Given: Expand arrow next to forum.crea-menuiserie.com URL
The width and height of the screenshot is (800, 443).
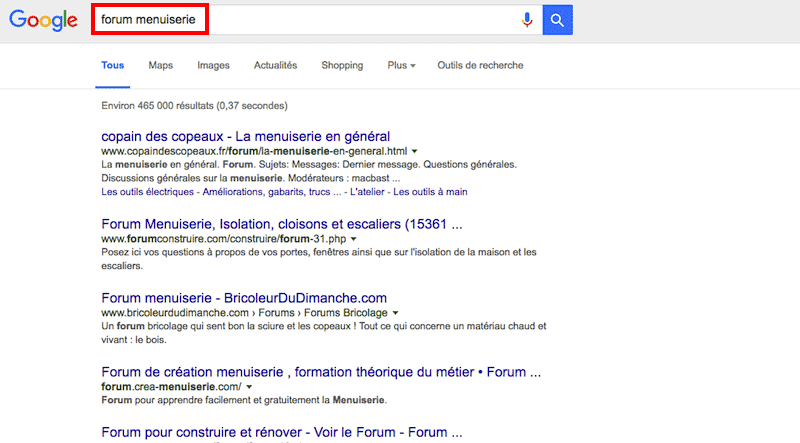Looking at the screenshot, I should 249,387.
